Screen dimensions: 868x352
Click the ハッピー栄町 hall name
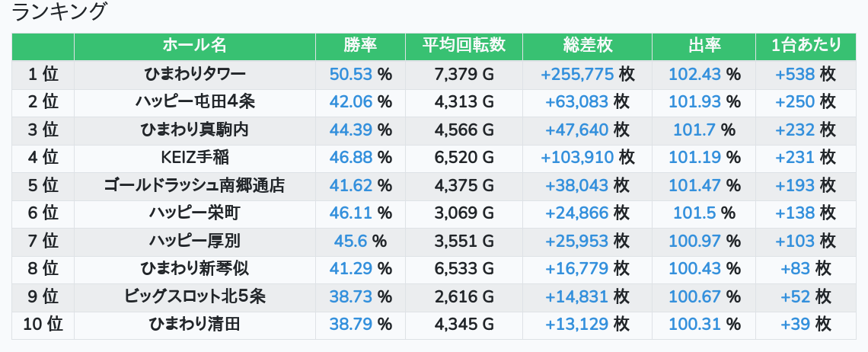tap(195, 213)
